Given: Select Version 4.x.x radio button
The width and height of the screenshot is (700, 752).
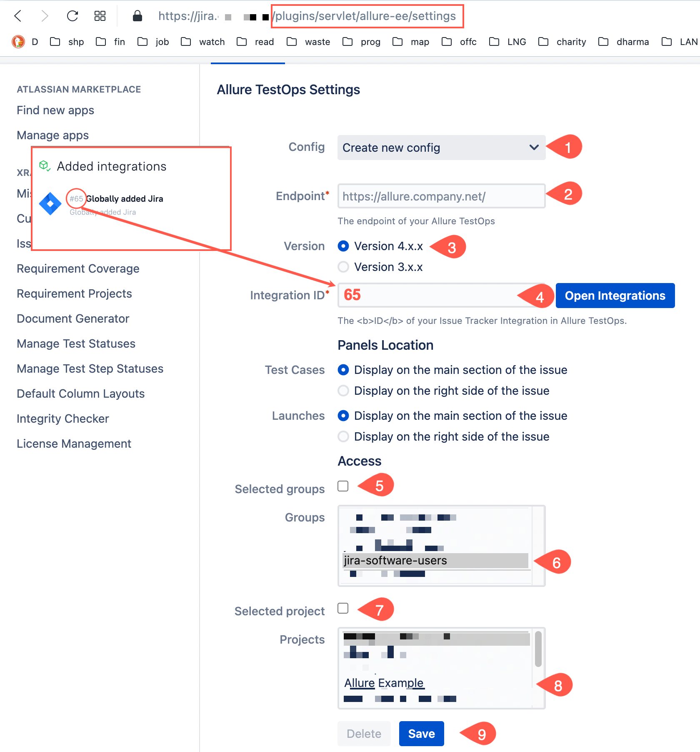Looking at the screenshot, I should (x=343, y=246).
